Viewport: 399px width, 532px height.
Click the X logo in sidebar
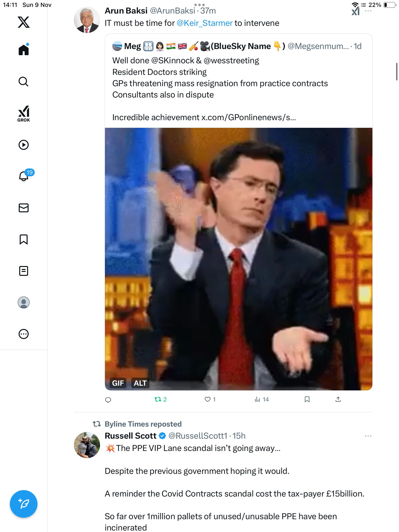click(24, 22)
